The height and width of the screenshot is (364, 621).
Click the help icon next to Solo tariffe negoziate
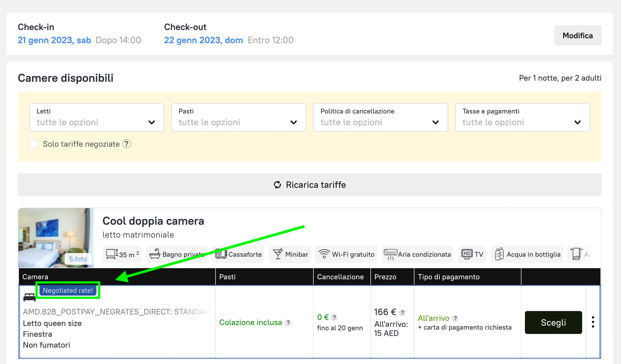pos(127,144)
